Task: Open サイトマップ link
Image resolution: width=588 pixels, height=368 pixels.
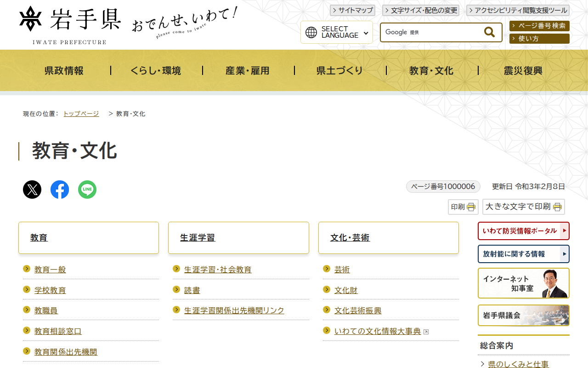Action: coord(352,10)
